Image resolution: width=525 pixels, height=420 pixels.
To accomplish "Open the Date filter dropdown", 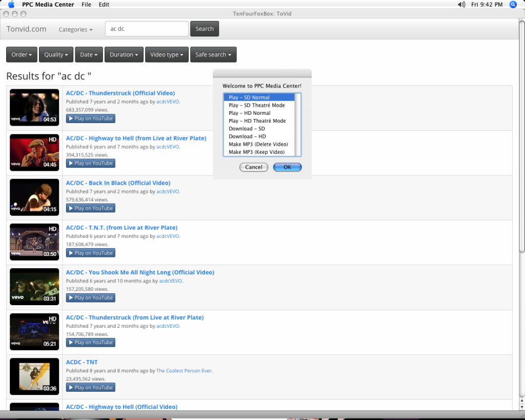I will pos(89,54).
